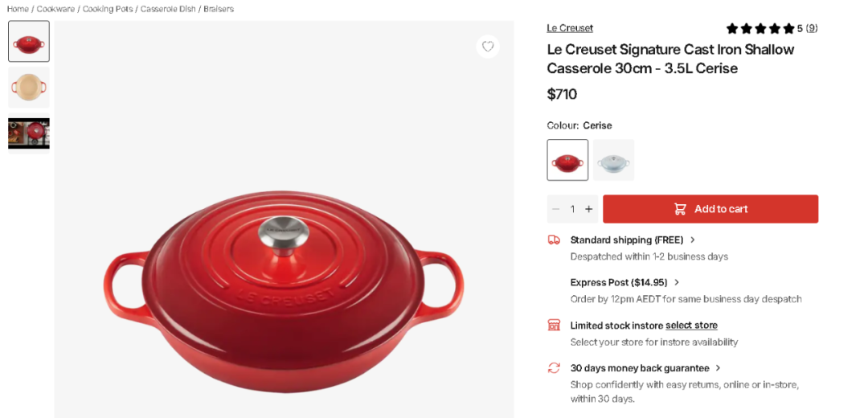
Task: Expand 30 days money back guarantee chevron
Action: pos(719,368)
